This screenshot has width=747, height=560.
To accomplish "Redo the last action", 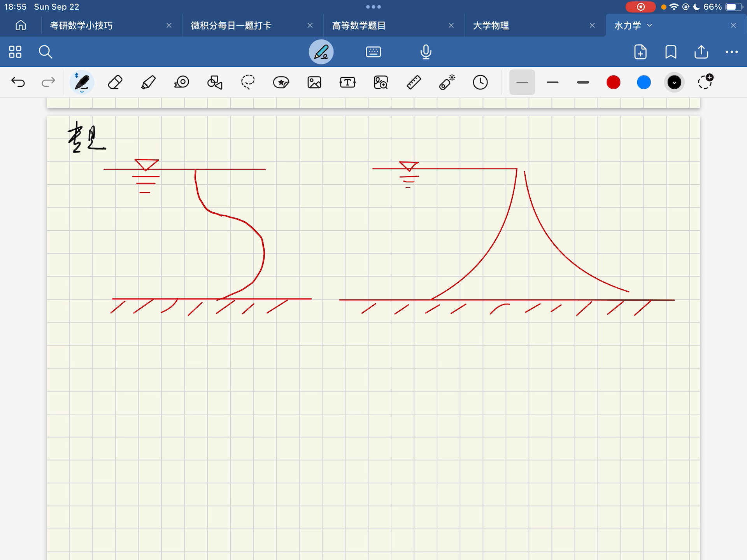I will [x=48, y=82].
